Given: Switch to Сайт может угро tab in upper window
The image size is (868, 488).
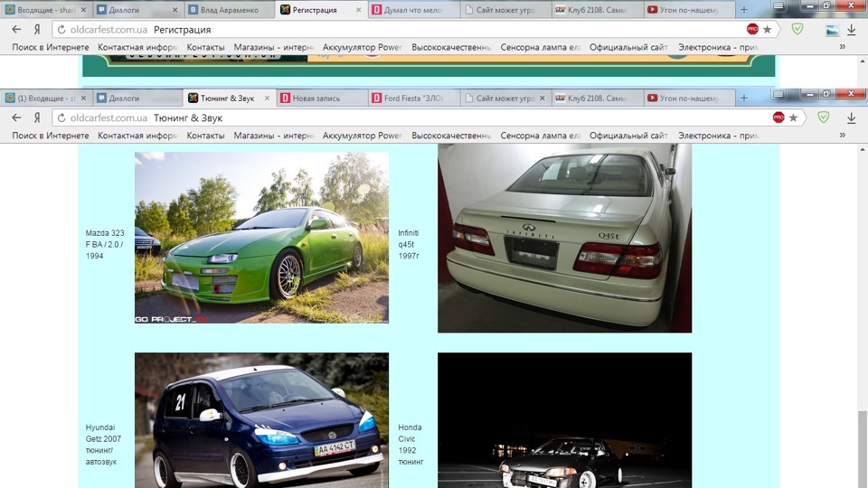Looking at the screenshot, I should [505, 10].
